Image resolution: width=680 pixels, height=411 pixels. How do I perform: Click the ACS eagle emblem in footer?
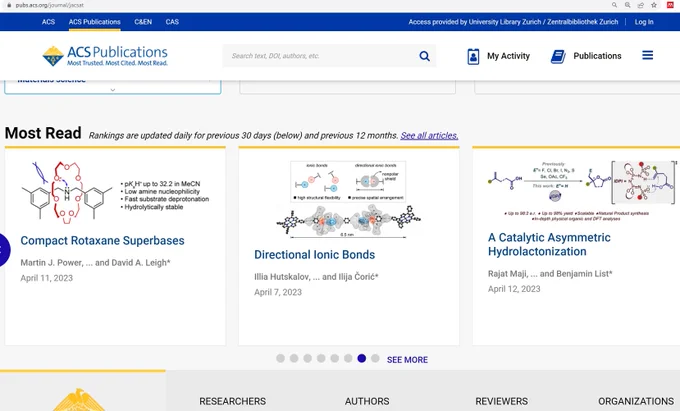click(79, 400)
